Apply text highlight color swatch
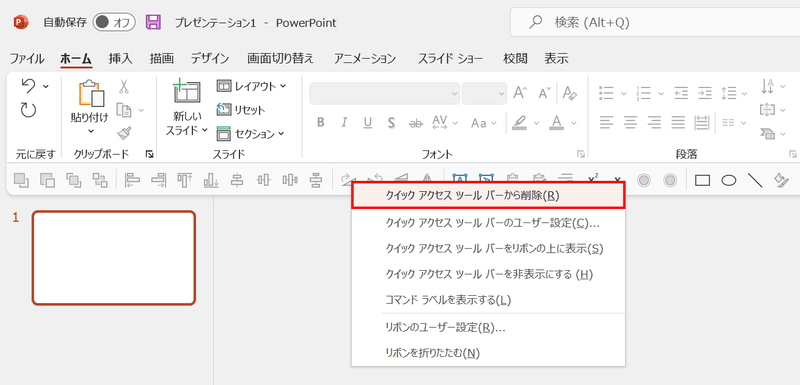Screen dimensions: 800x385 click(x=520, y=123)
